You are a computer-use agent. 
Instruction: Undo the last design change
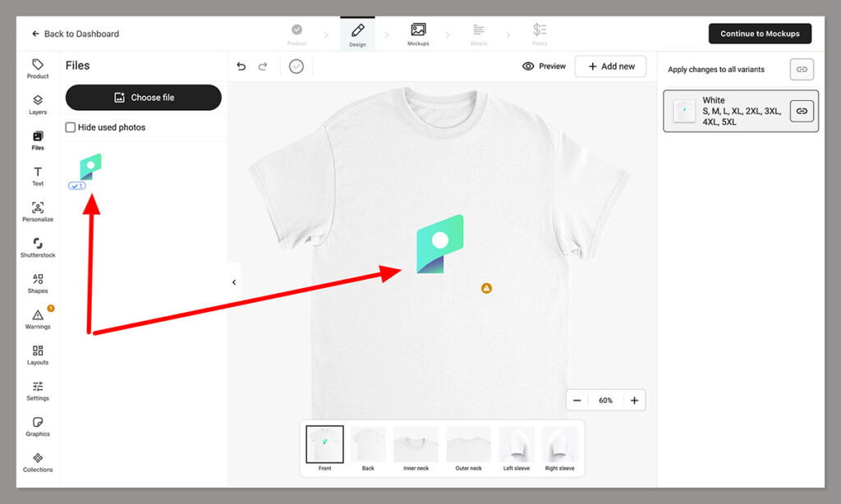tap(241, 66)
